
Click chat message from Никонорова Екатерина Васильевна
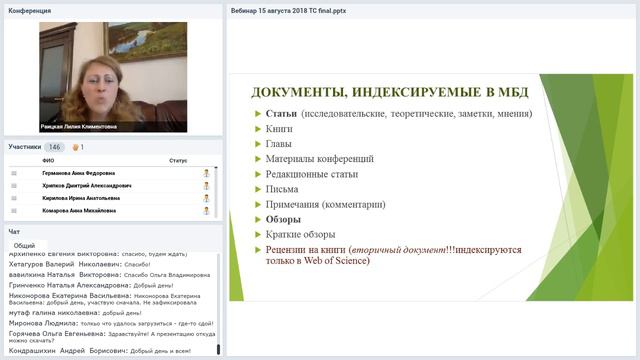pos(104,299)
